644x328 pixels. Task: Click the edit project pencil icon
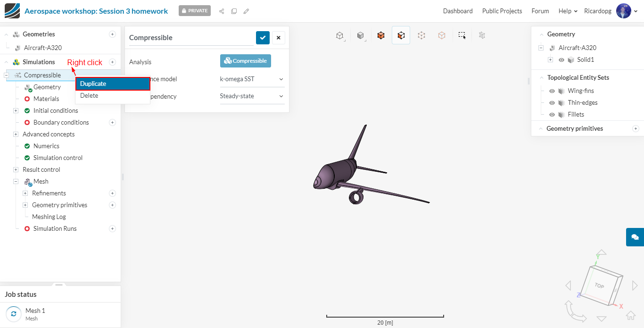[x=246, y=11]
